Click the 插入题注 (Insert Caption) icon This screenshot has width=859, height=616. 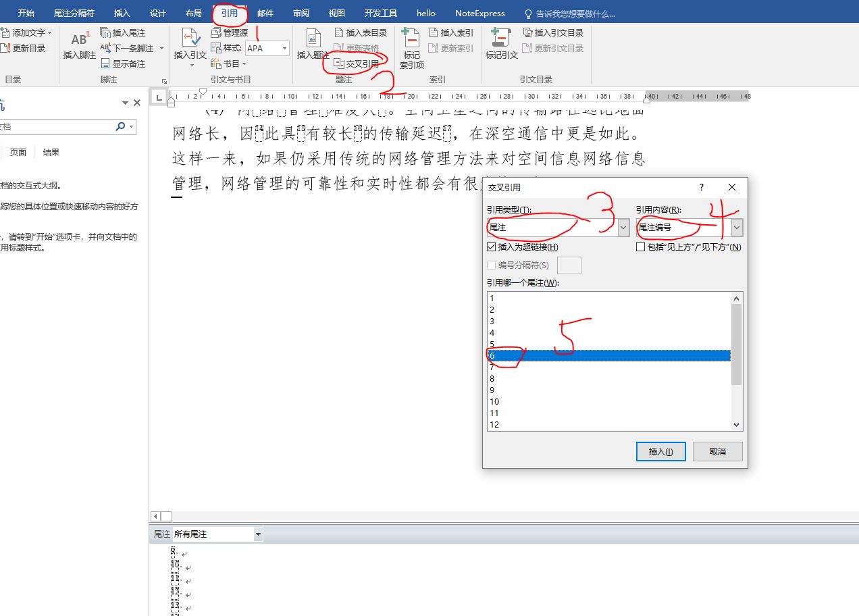(x=313, y=39)
